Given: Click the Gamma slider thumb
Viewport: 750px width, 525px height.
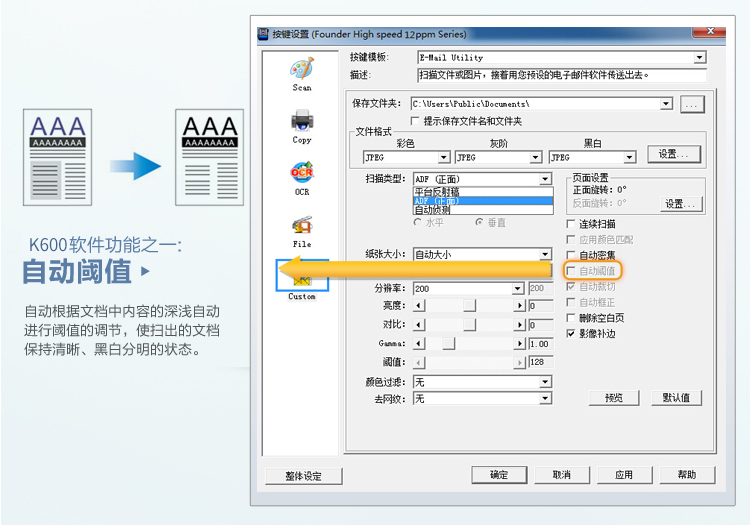Looking at the screenshot, I should [449, 344].
